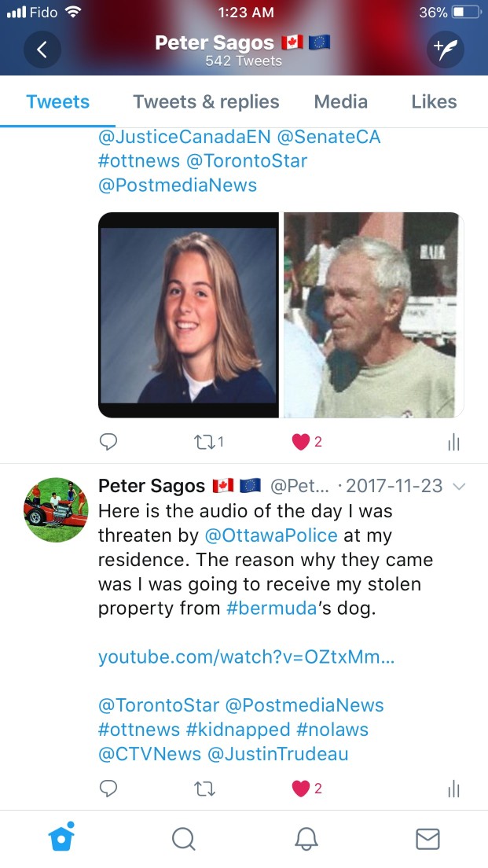Retweet the Ottawa Police audio tweet
Viewport: 488px width, 868px height.
coord(205,789)
